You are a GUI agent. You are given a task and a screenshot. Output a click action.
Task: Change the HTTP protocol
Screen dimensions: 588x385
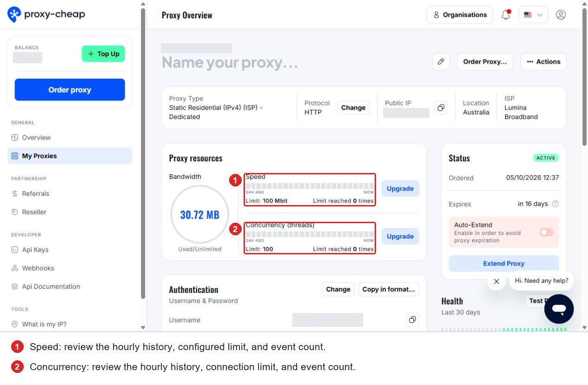(x=353, y=108)
